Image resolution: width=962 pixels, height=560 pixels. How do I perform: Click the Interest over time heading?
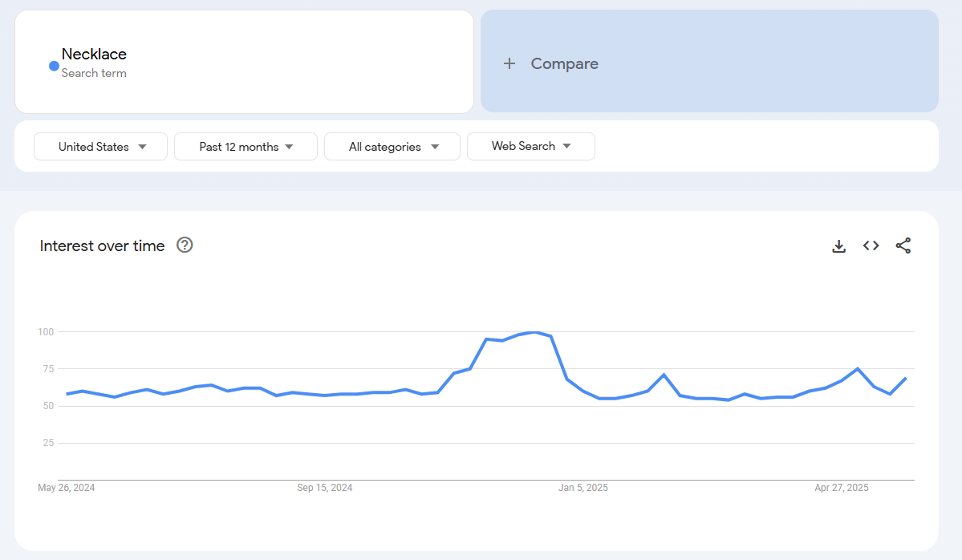pyautogui.click(x=102, y=246)
